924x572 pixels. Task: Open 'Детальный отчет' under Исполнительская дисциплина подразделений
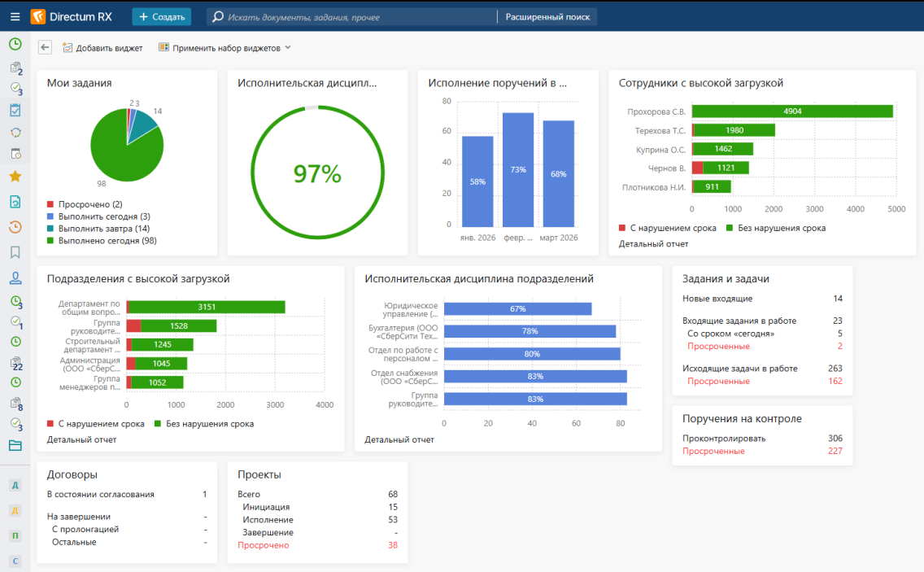(399, 439)
